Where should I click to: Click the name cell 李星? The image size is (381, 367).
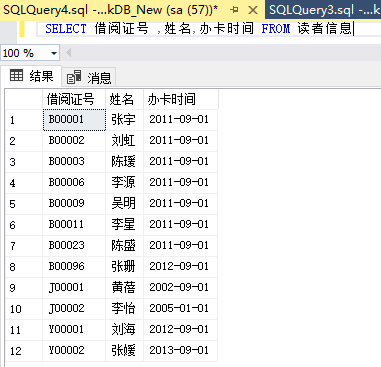pyautogui.click(x=124, y=225)
